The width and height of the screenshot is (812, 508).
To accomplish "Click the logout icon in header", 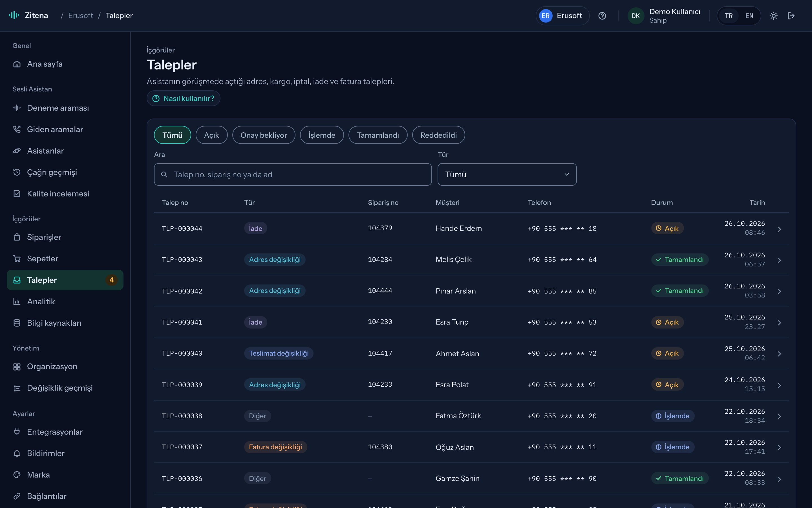I will (x=791, y=16).
